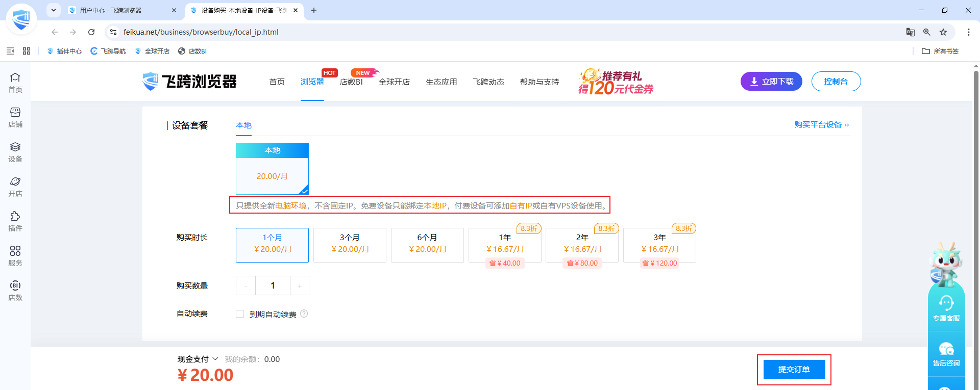The width and height of the screenshot is (980, 390).
Task: Close the 设备购买 browser tab
Action: click(296, 10)
